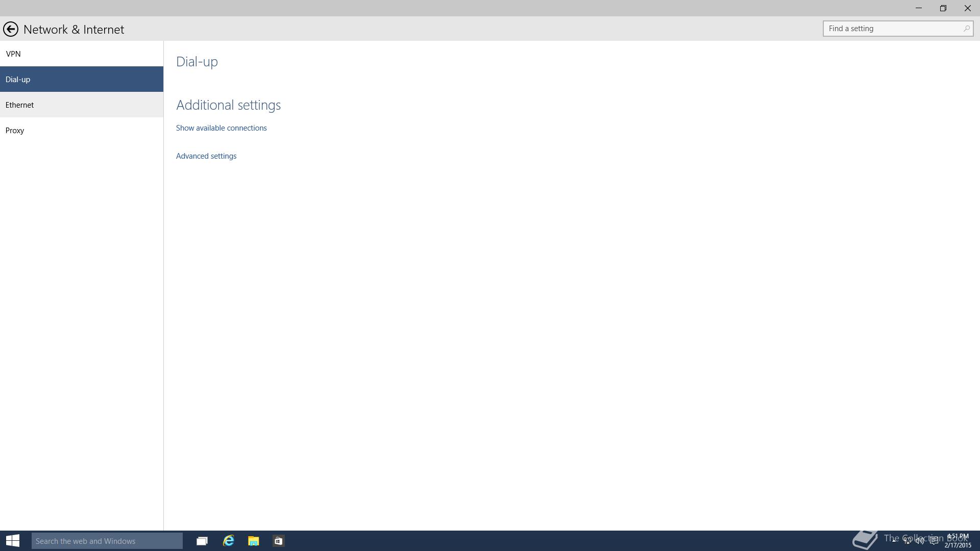The image size is (980, 551).
Task: Open the Store app from the taskbar
Action: [x=278, y=541]
